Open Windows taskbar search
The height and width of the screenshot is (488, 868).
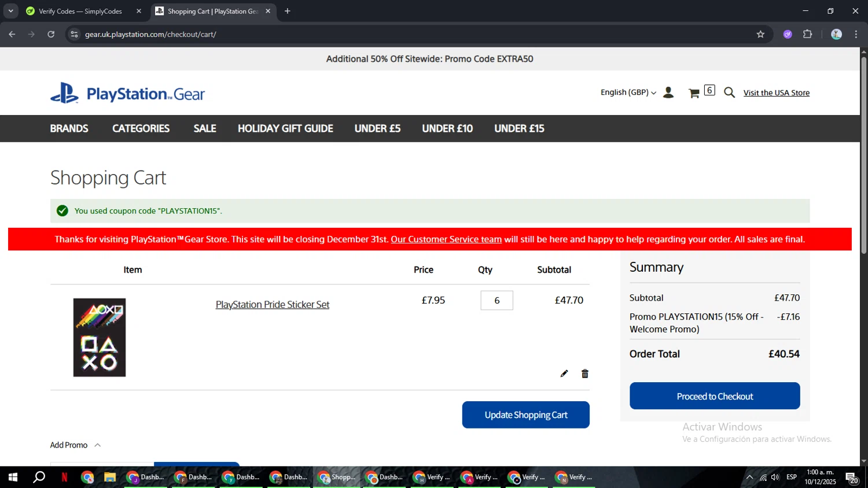(39, 477)
